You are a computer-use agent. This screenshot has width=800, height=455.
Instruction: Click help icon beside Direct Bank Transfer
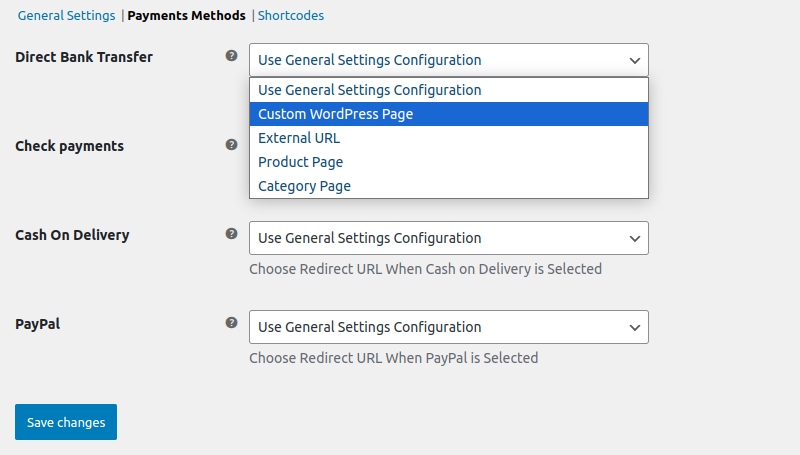point(232,56)
